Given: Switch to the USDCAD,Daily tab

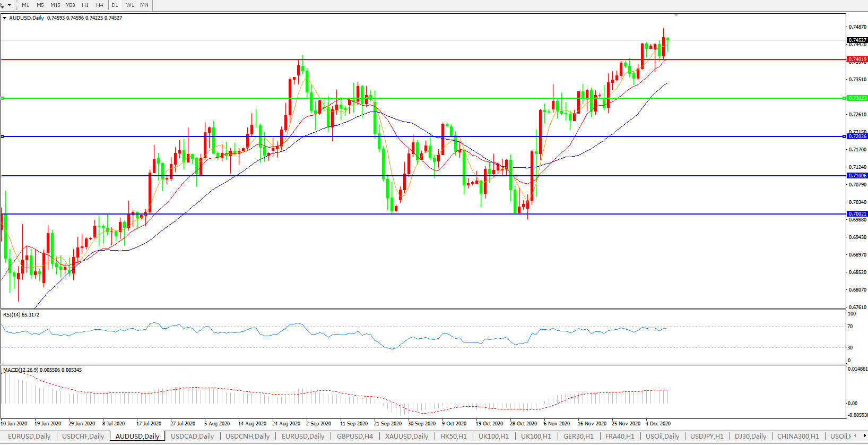Looking at the screenshot, I should 192,437.
